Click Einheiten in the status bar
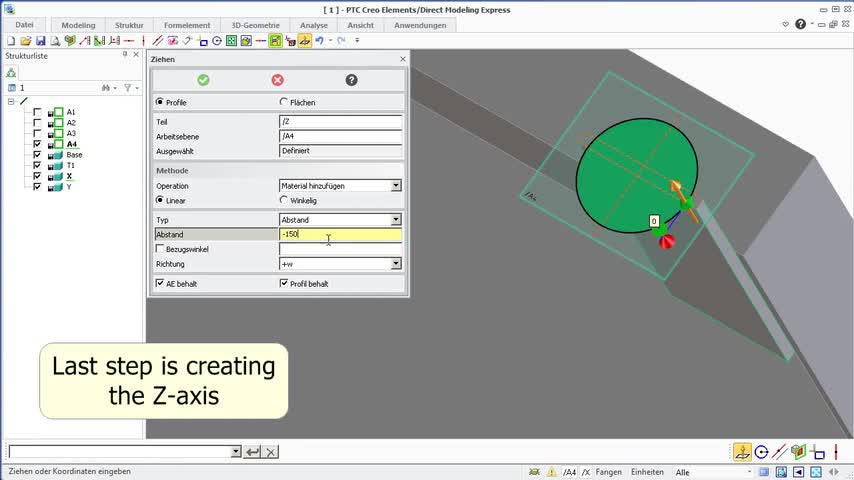The width and height of the screenshot is (854, 480). (647, 472)
